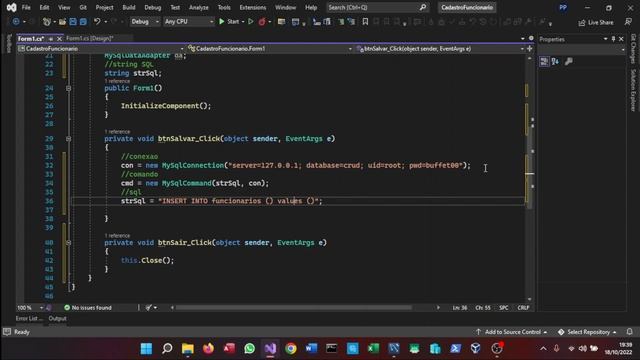The width and height of the screenshot is (640, 360).
Task: Open file with the folder icon
Action: coord(62,22)
